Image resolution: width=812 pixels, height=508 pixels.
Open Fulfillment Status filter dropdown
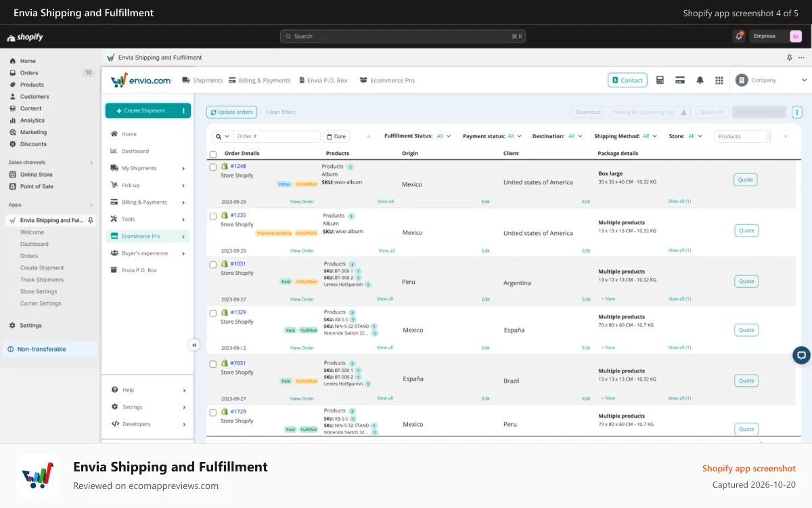click(444, 136)
